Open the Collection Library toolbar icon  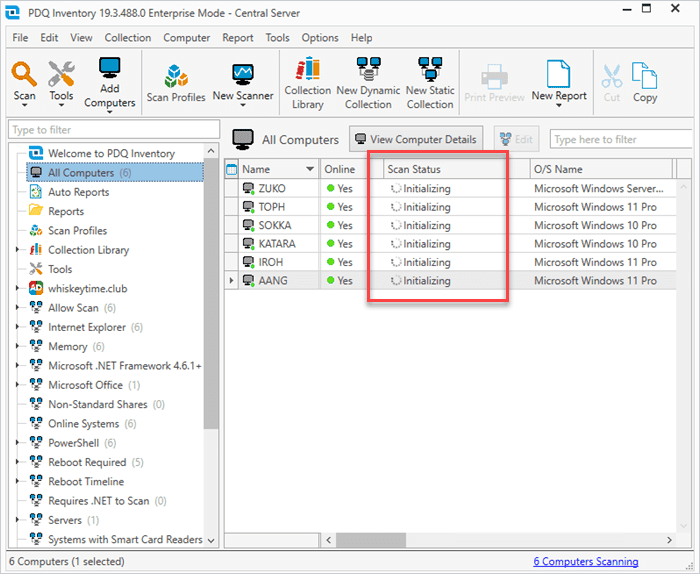(308, 69)
